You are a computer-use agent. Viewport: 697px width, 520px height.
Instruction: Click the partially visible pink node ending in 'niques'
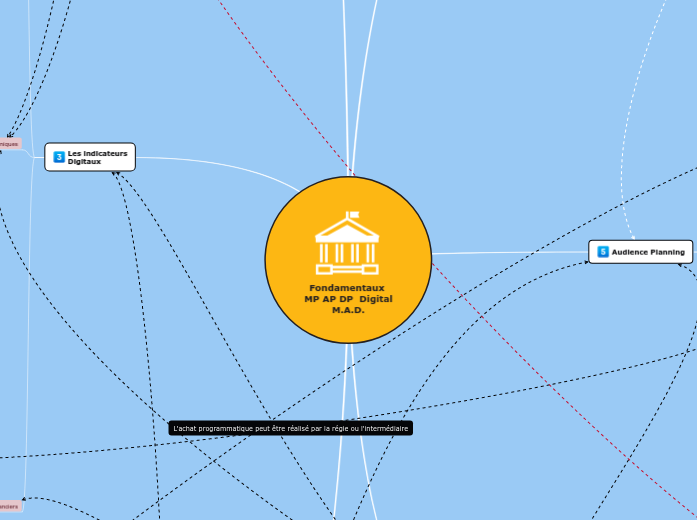tap(9, 144)
